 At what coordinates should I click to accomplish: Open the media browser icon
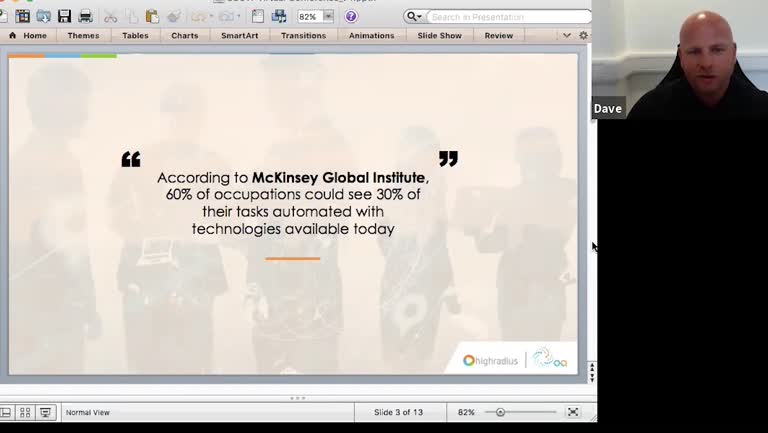pyautogui.click(x=279, y=17)
